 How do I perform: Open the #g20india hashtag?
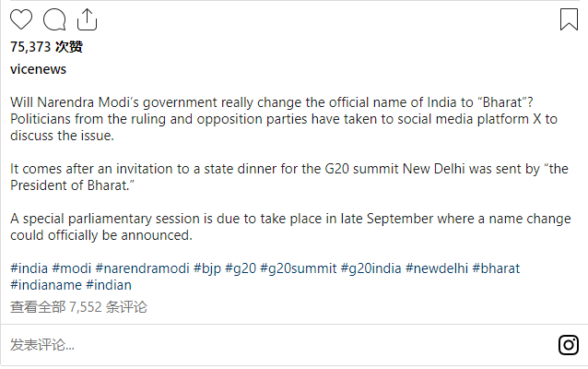(x=370, y=268)
